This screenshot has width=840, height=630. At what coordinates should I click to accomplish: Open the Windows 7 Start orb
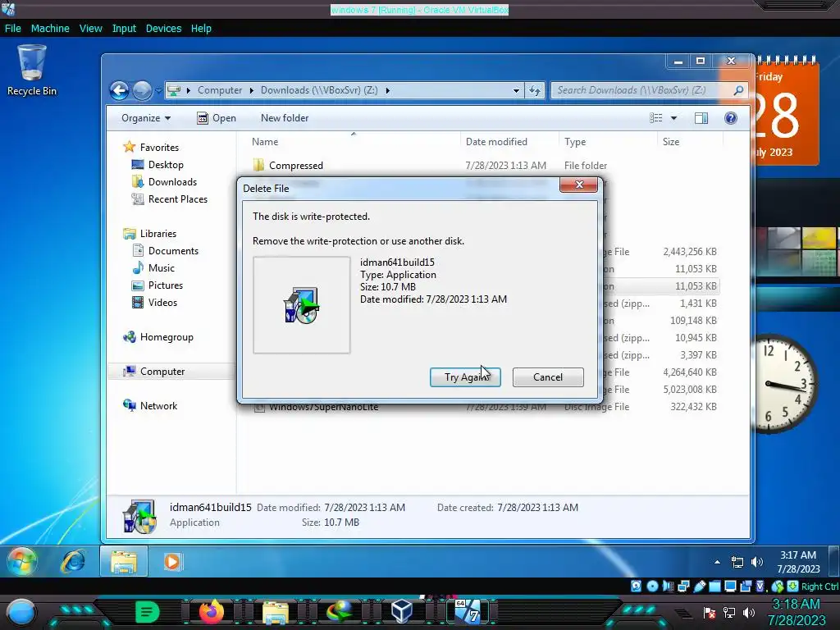(x=21, y=561)
